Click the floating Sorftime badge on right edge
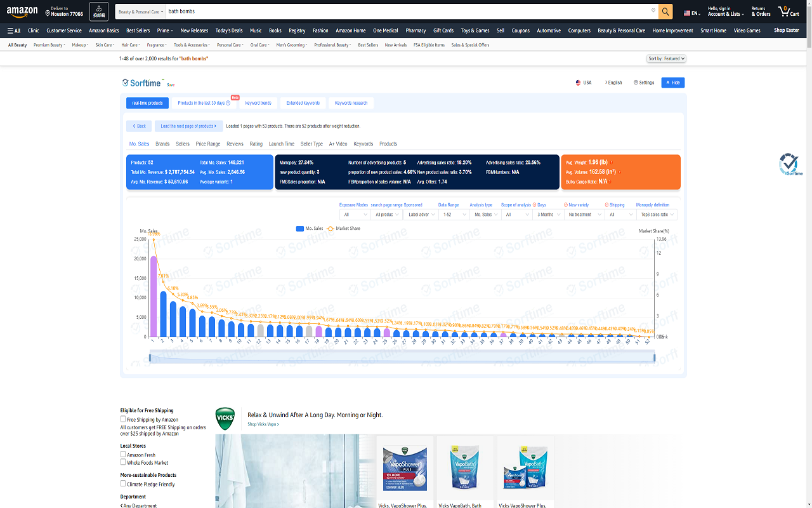The width and height of the screenshot is (812, 508). pyautogui.click(x=790, y=164)
